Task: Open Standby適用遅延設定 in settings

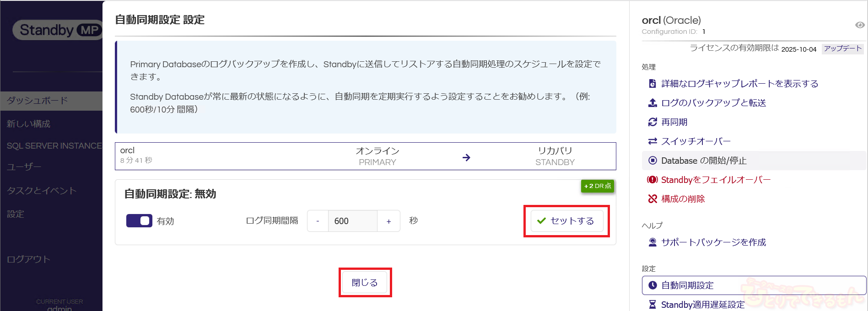Action: click(x=702, y=305)
